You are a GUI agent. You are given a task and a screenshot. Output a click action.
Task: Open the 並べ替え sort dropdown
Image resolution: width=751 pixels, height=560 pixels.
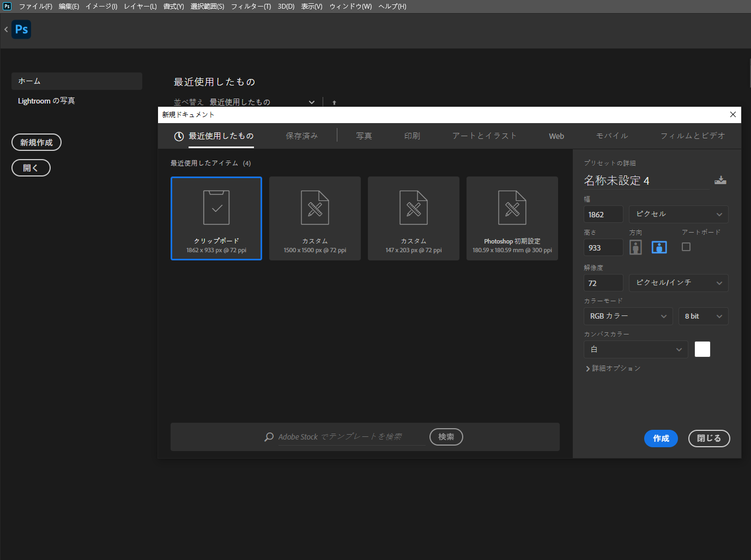tap(262, 102)
